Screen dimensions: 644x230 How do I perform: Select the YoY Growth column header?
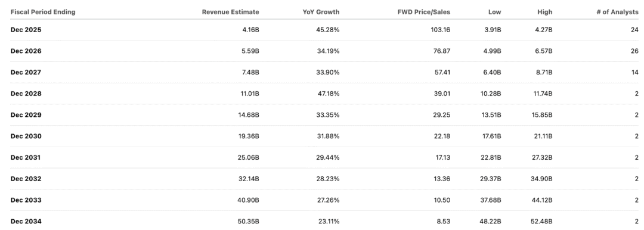(321, 12)
